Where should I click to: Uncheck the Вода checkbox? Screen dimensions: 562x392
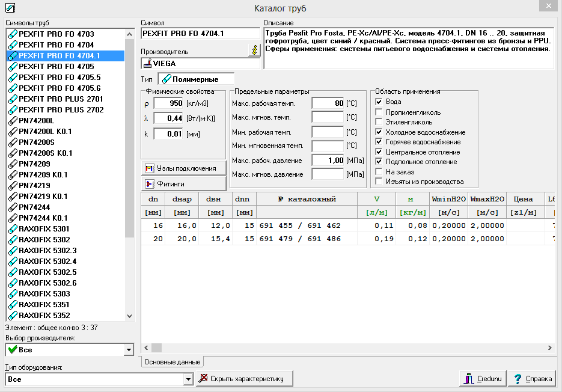[379, 102]
